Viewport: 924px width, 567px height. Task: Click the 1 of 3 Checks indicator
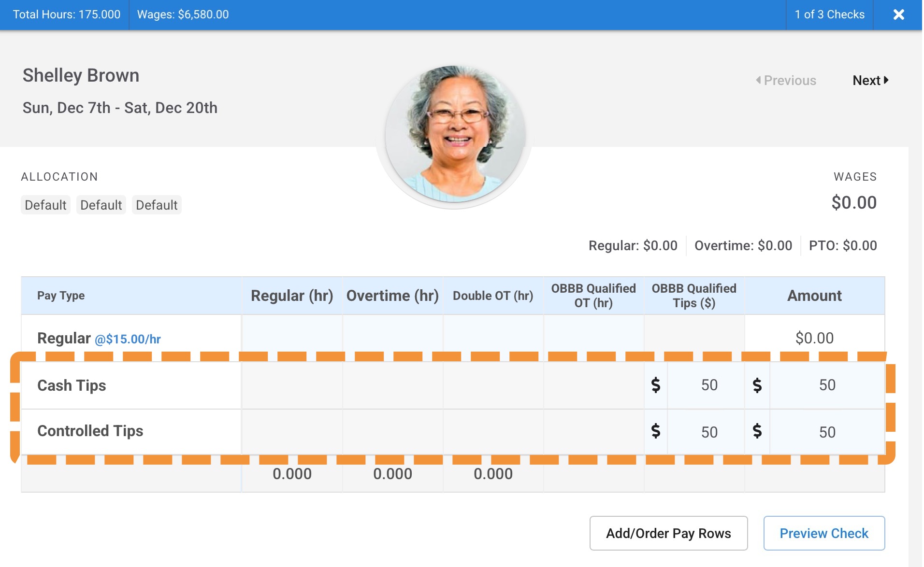[x=829, y=14]
